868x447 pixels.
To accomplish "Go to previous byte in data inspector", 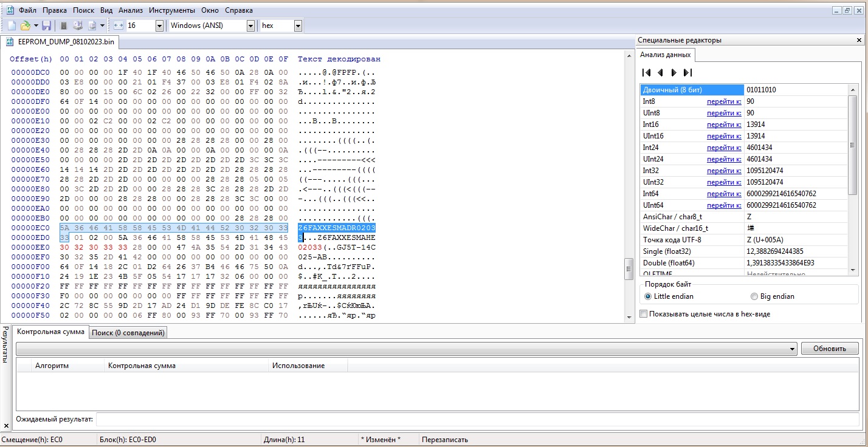I will (660, 73).
